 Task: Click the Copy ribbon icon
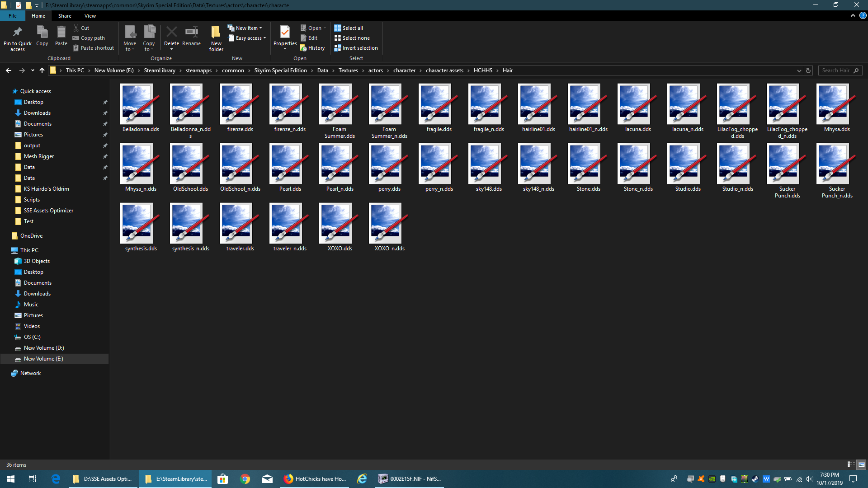42,36
